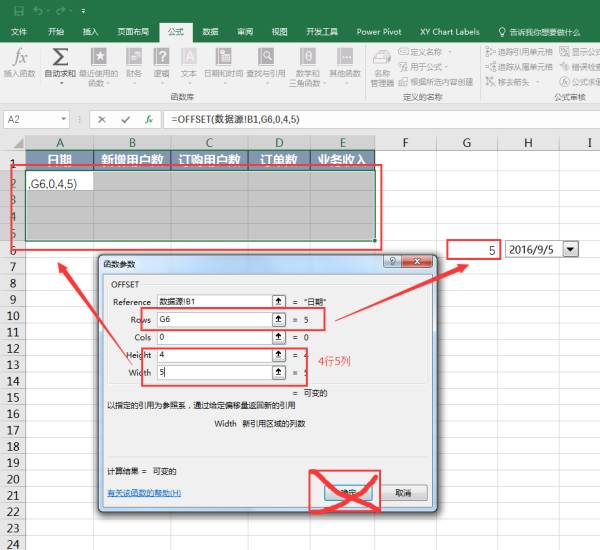This screenshot has height=550, width=600.
Task: Confirm formula with the checkmark icon
Action: [126, 120]
